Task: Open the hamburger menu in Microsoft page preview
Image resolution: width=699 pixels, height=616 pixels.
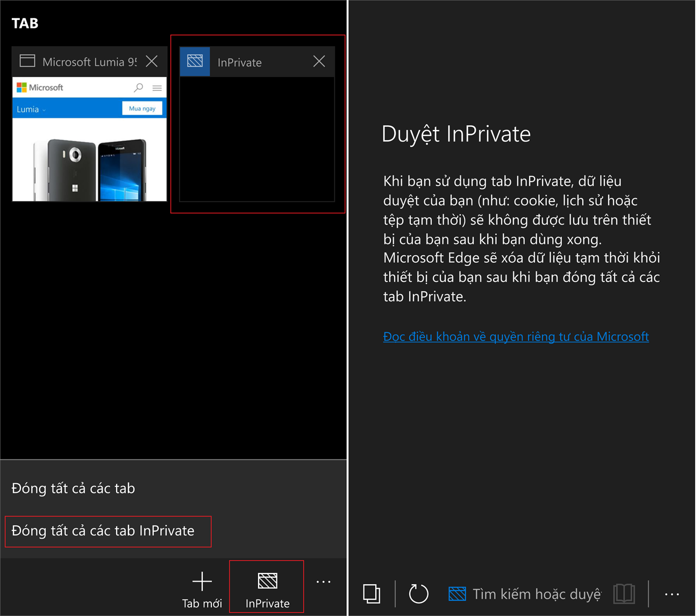Action: 157,88
